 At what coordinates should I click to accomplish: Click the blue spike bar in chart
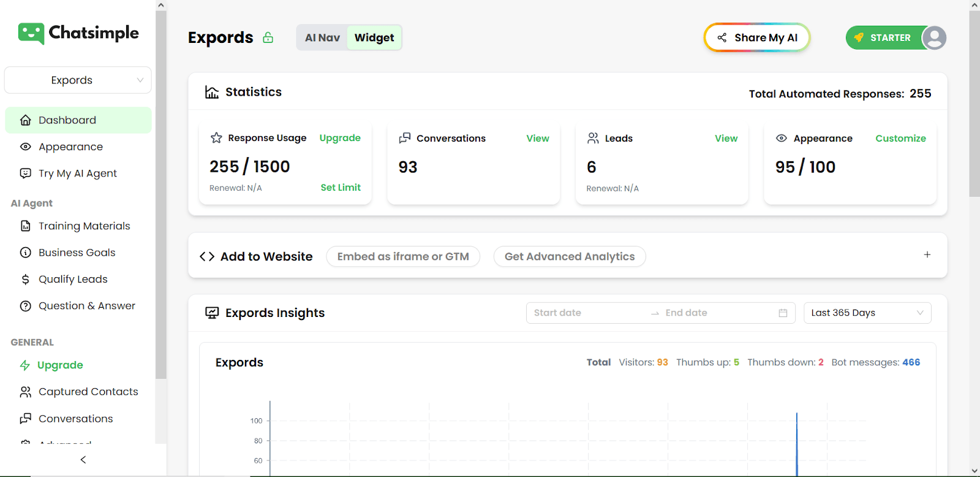pos(797,445)
